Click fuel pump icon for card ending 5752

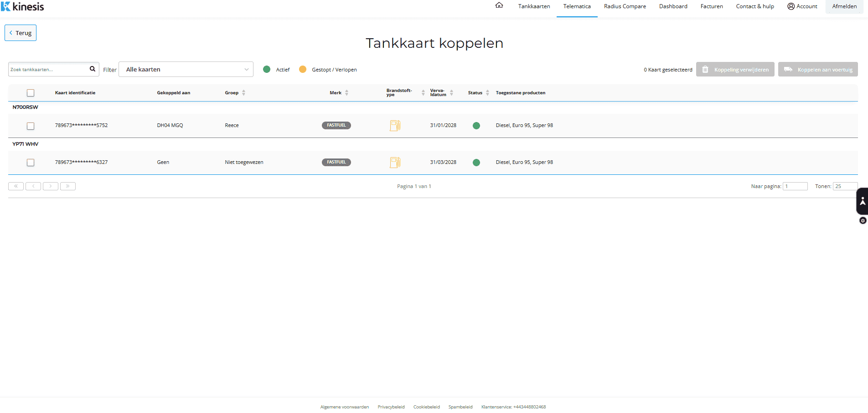coord(395,125)
